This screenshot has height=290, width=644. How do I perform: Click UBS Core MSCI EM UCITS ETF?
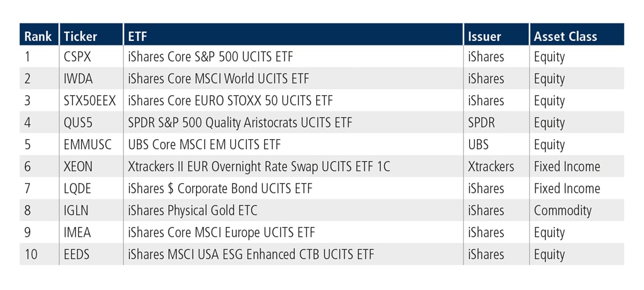click(204, 144)
